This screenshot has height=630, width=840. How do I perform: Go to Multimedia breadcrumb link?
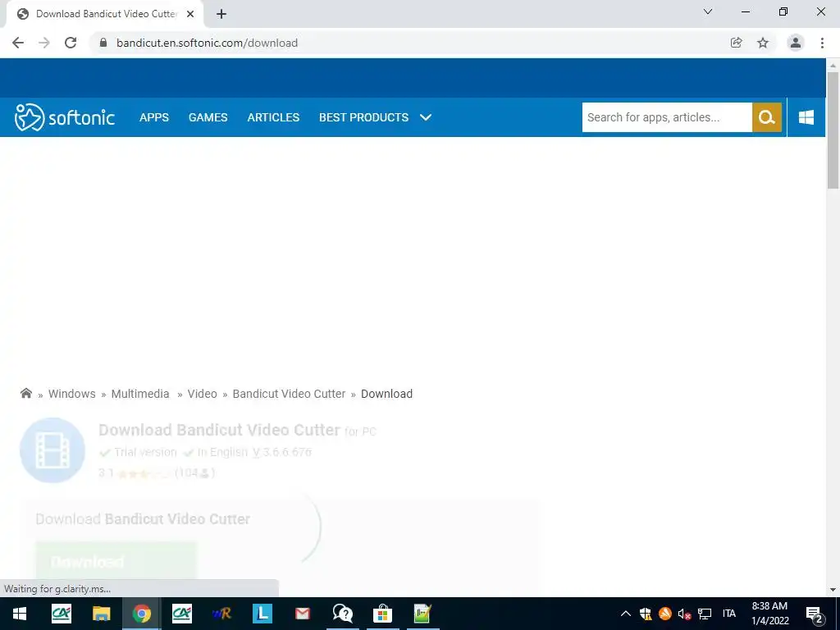click(x=139, y=394)
